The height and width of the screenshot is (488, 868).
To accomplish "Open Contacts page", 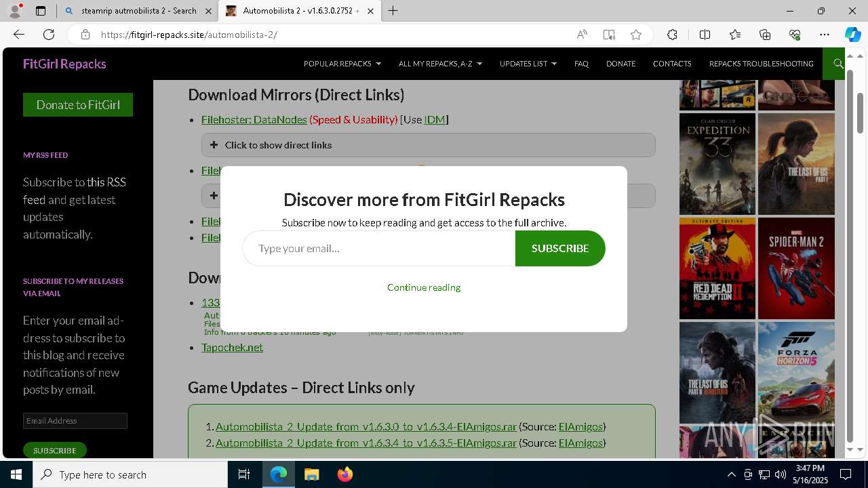I will (672, 64).
